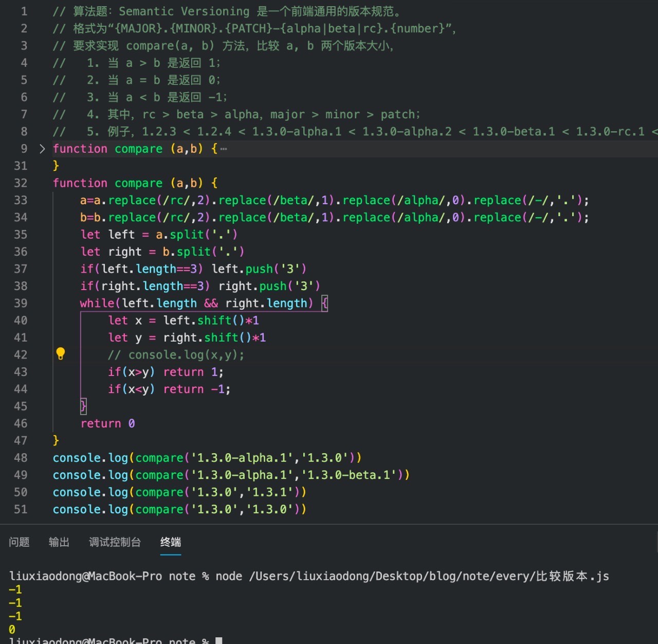The height and width of the screenshot is (644, 658).
Task: Switch to the 输出 panel tab
Action: (x=59, y=542)
